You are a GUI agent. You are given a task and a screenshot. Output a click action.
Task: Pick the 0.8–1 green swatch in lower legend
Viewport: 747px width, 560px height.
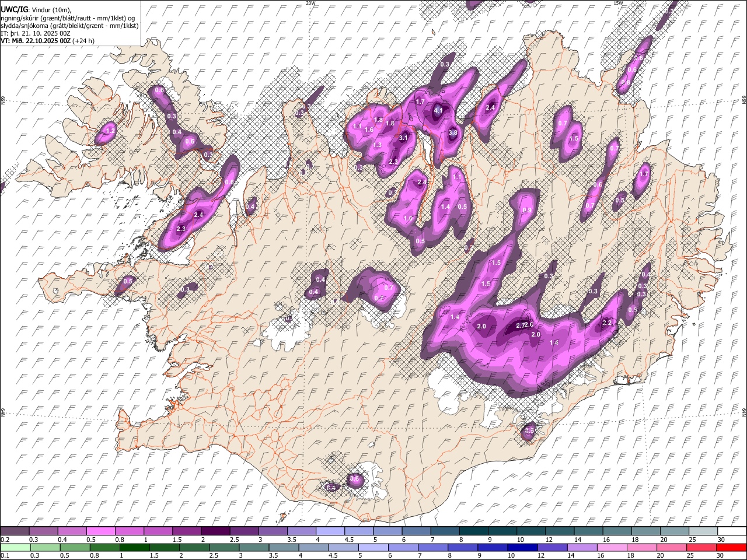pyautogui.click(x=104, y=547)
